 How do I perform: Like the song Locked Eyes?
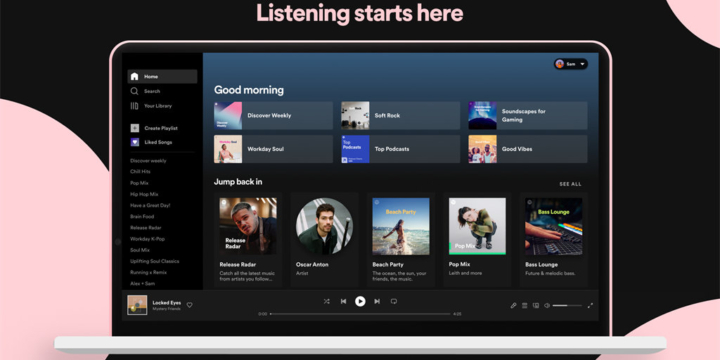pyautogui.click(x=189, y=305)
